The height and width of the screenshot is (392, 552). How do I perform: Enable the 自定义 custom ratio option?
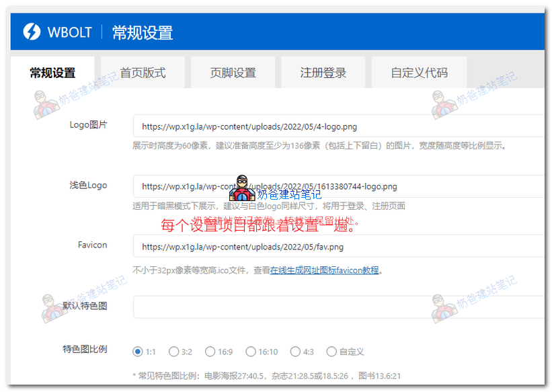pyautogui.click(x=331, y=351)
